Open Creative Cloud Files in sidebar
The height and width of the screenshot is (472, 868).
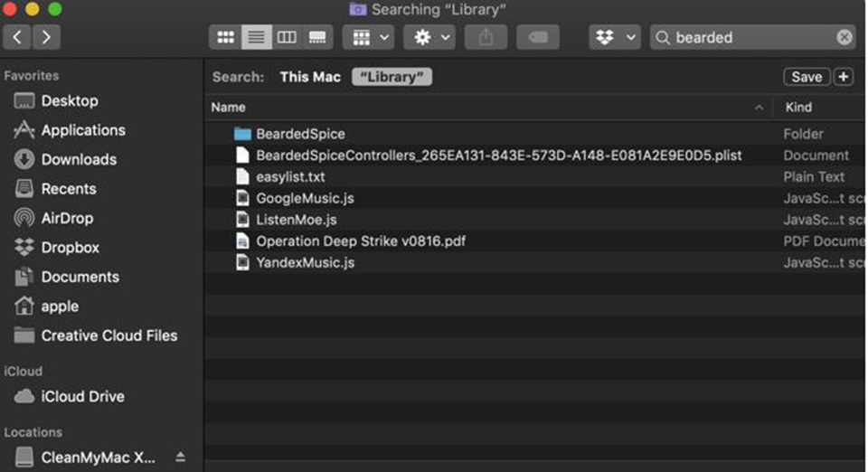pyautogui.click(x=109, y=335)
